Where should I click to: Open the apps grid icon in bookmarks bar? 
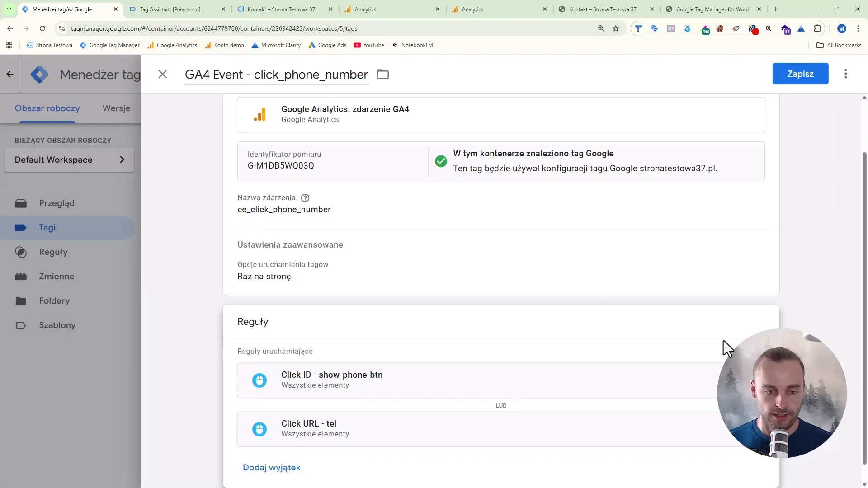click(x=9, y=45)
